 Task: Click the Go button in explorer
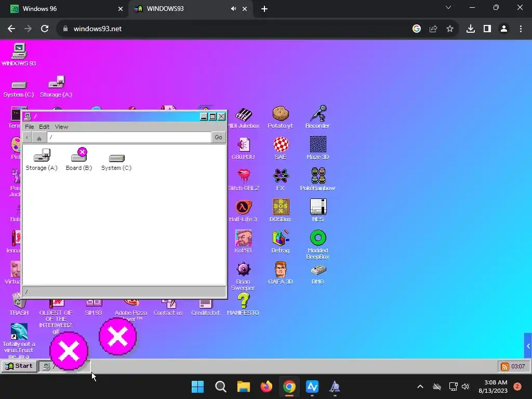(x=218, y=137)
